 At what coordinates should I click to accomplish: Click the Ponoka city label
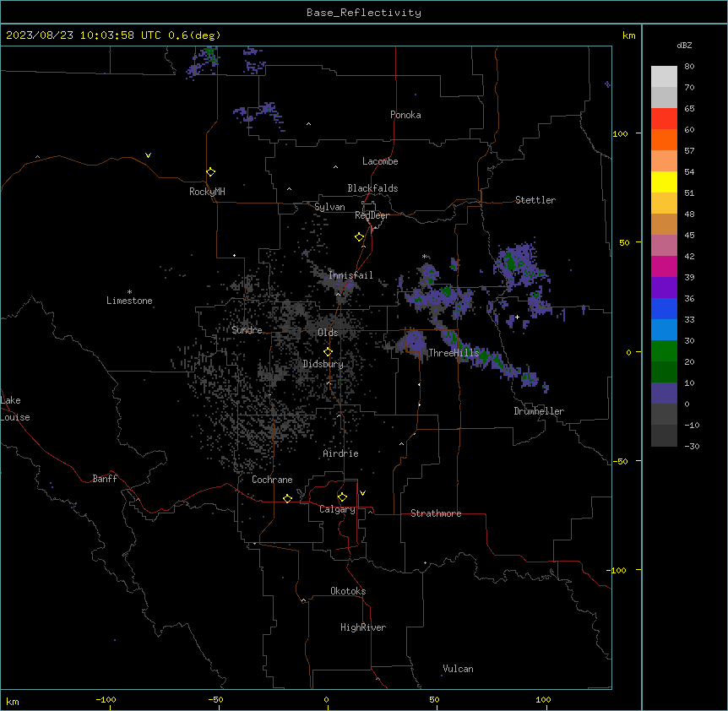click(x=405, y=115)
